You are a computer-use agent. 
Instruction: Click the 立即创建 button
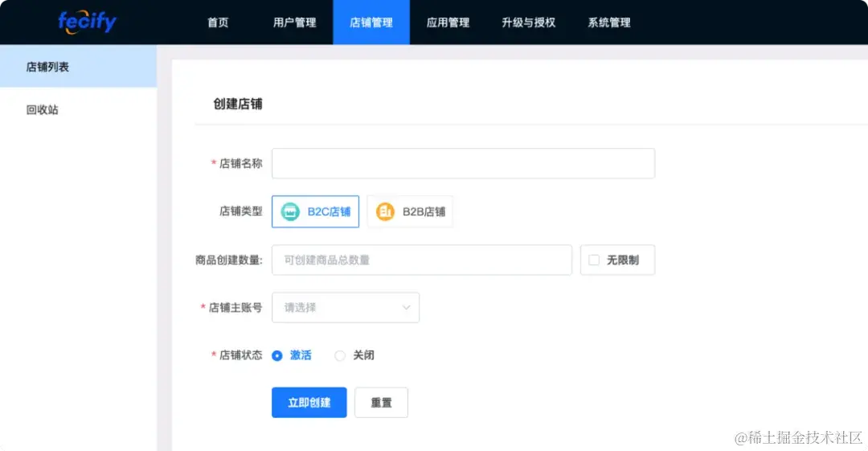[309, 402]
